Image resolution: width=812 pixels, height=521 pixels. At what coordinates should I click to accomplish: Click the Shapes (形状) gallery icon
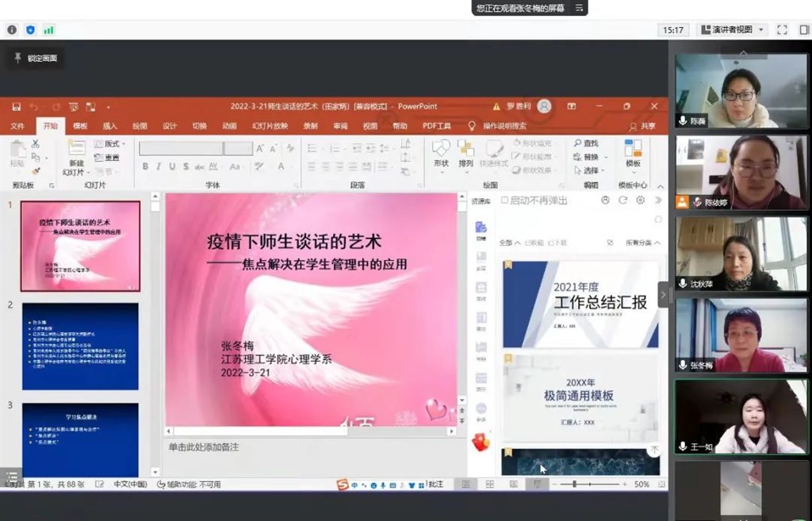(441, 149)
